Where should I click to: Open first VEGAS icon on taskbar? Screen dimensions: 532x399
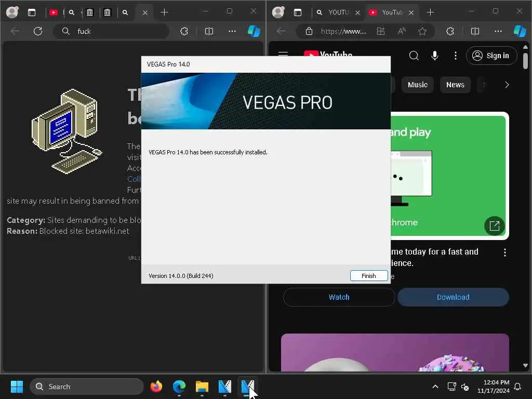[224, 387]
